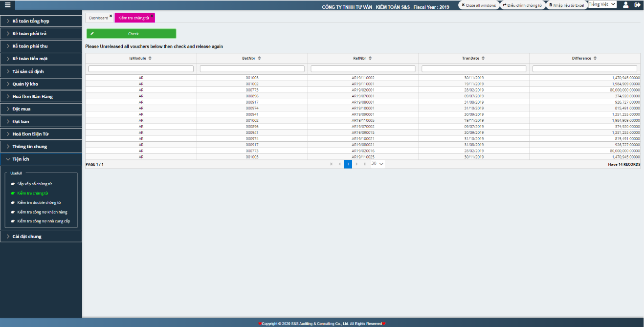Screen dimensions: 644x327
Task: Sort by the IsModule column arrows
Action: (150, 58)
